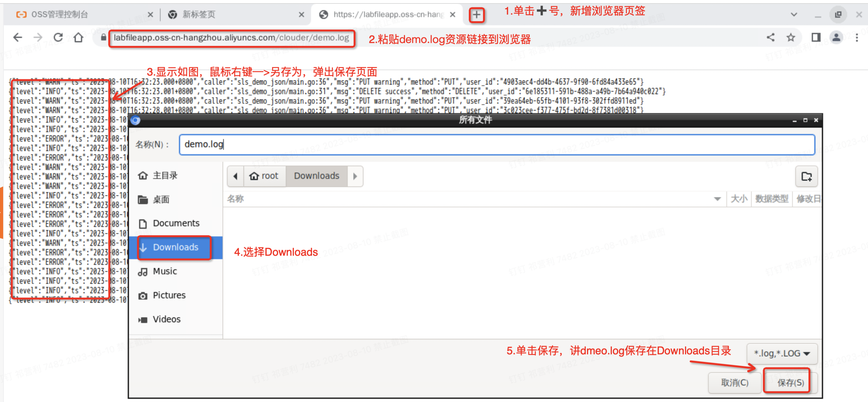868x402 pixels.
Task: Select Downloads in the sidebar
Action: pos(175,247)
